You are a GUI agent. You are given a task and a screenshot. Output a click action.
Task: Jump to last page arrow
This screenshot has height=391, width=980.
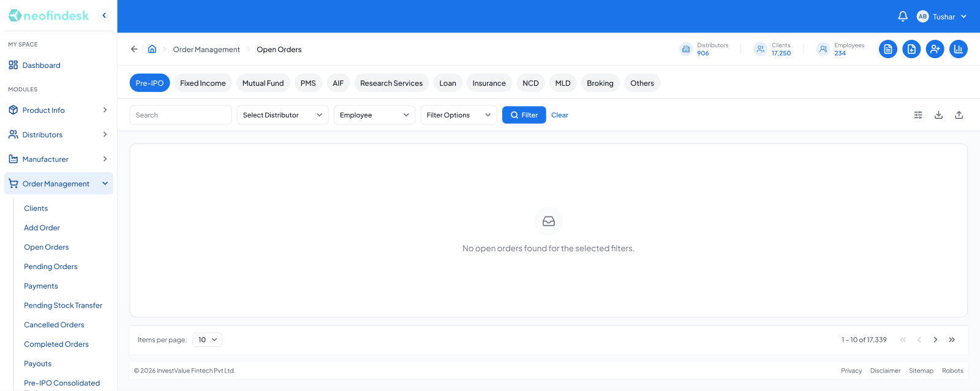tap(952, 340)
